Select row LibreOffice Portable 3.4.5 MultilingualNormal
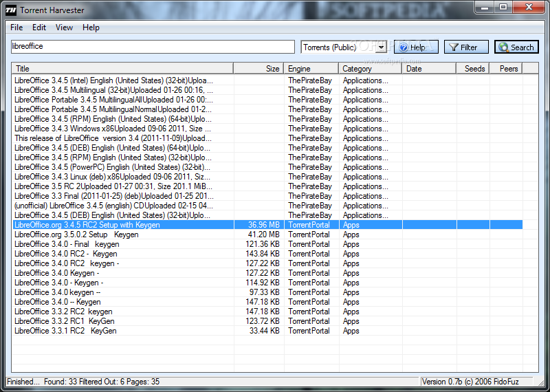 tap(267, 109)
